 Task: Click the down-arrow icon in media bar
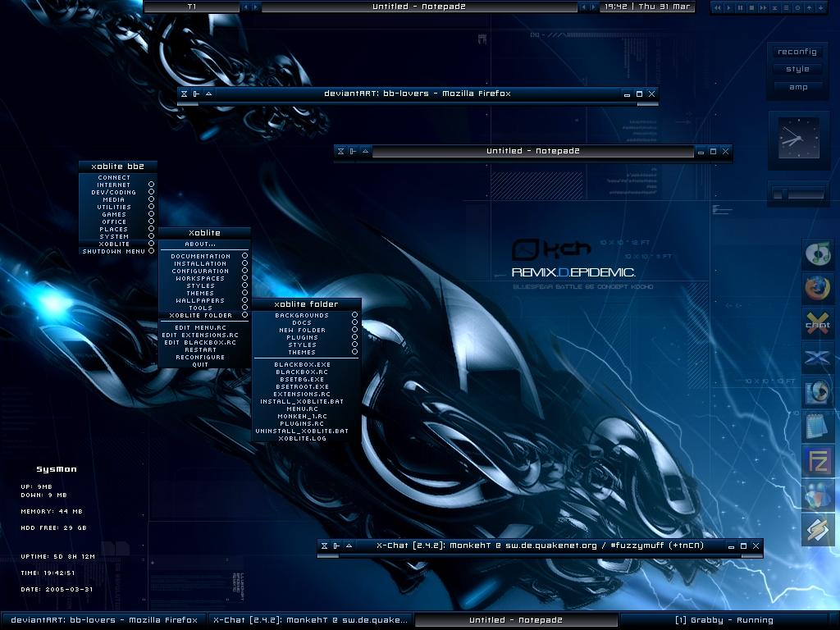click(820, 7)
